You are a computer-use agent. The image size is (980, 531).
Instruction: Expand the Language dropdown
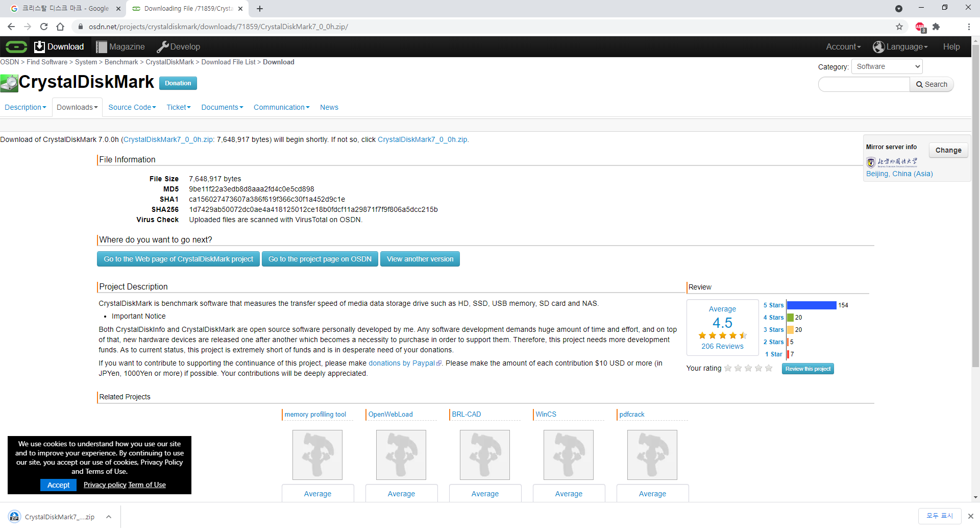point(900,47)
